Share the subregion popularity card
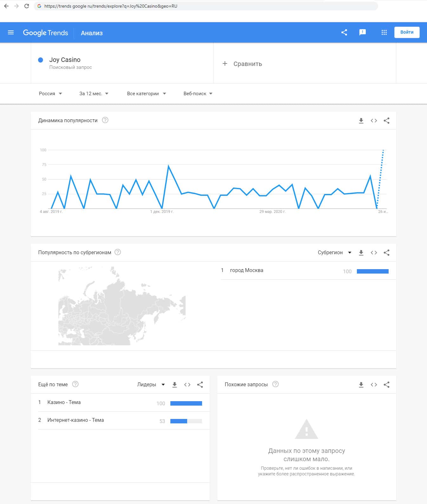This screenshot has height=504, width=427. [386, 253]
